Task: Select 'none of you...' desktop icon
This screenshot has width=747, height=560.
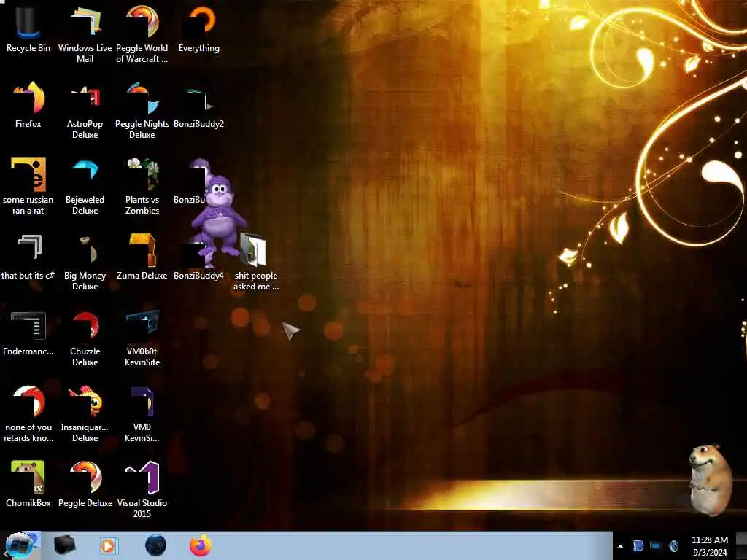Action: coord(28,413)
